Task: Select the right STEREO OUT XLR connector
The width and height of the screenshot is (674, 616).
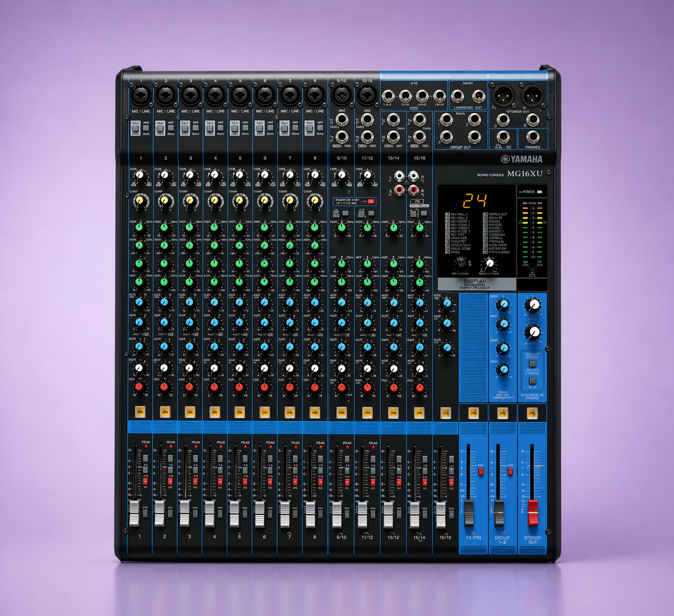Action: pos(532,96)
